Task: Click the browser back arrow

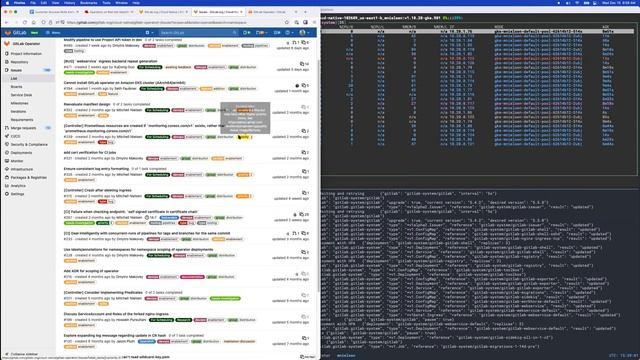Action: tap(7, 22)
